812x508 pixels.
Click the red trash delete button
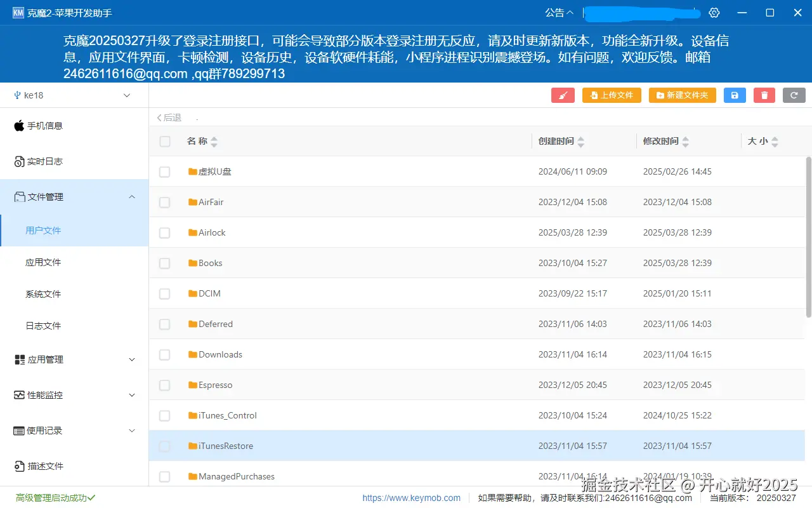pos(764,95)
